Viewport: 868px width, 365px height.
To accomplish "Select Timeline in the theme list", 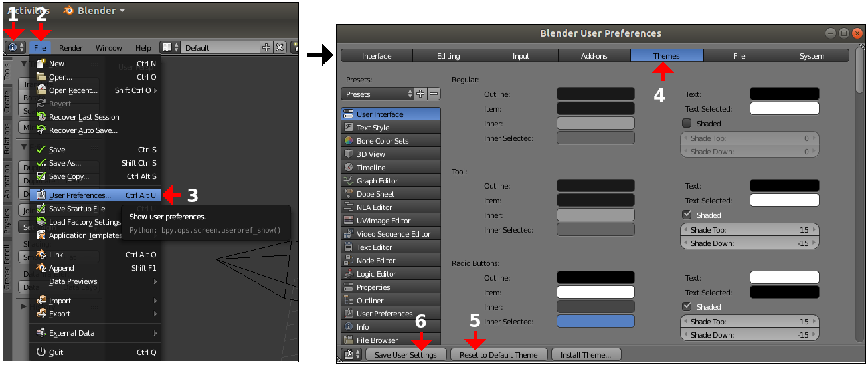I will 391,167.
